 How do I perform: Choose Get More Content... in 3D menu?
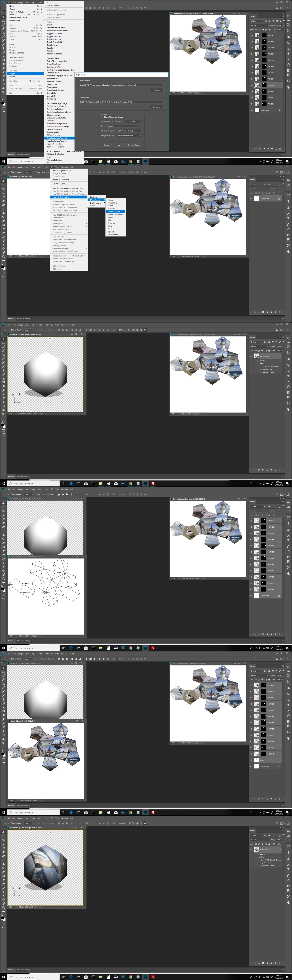pyautogui.click(x=69, y=184)
